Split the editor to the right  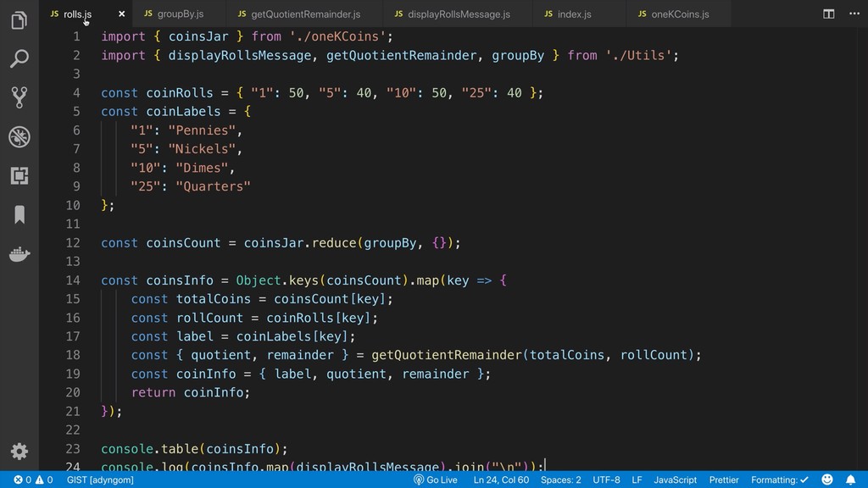[828, 14]
